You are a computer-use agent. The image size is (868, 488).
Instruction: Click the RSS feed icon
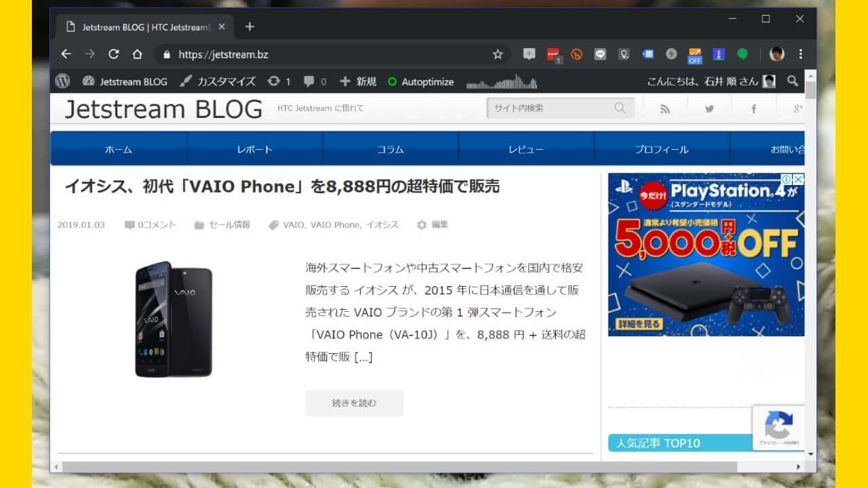tap(665, 108)
